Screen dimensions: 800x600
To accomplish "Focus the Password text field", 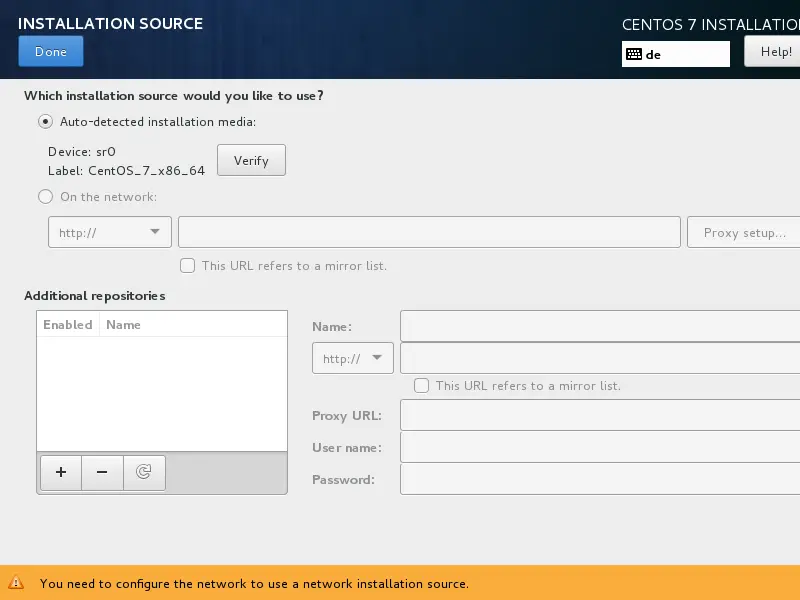I will coord(600,479).
